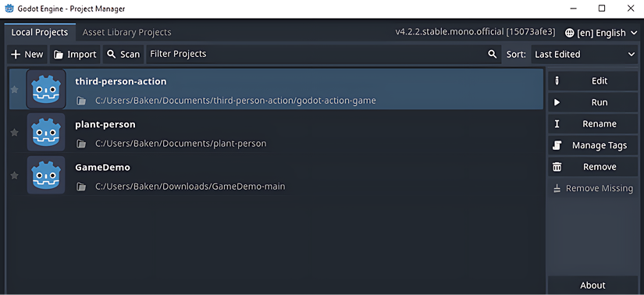
Task: Select the third-person-action Godot project icon
Action: pyautogui.click(x=46, y=89)
